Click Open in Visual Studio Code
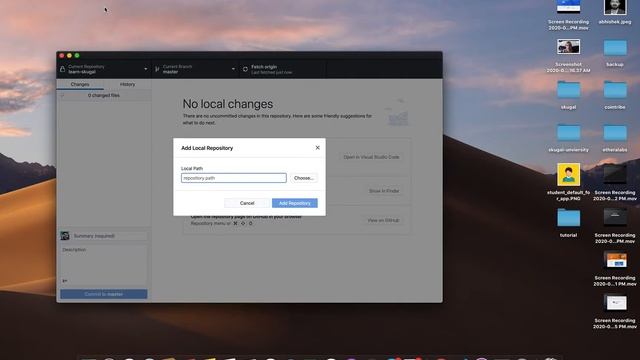The image size is (640, 360). 371,157
